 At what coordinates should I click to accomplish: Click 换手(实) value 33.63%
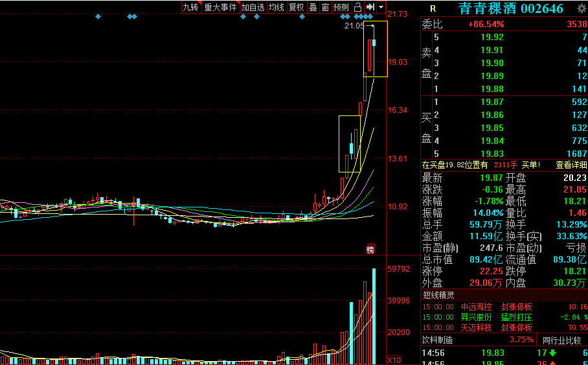pos(572,236)
